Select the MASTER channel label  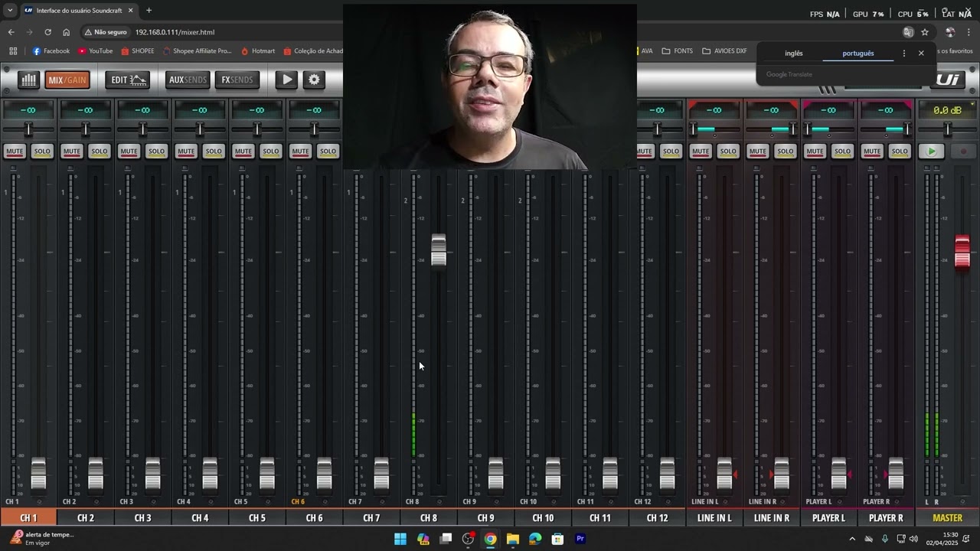[947, 518]
